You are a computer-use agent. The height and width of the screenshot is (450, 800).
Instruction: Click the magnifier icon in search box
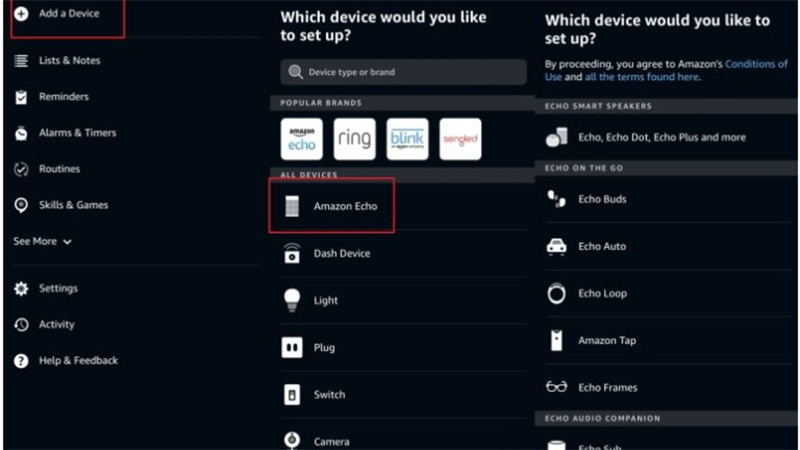coord(295,72)
